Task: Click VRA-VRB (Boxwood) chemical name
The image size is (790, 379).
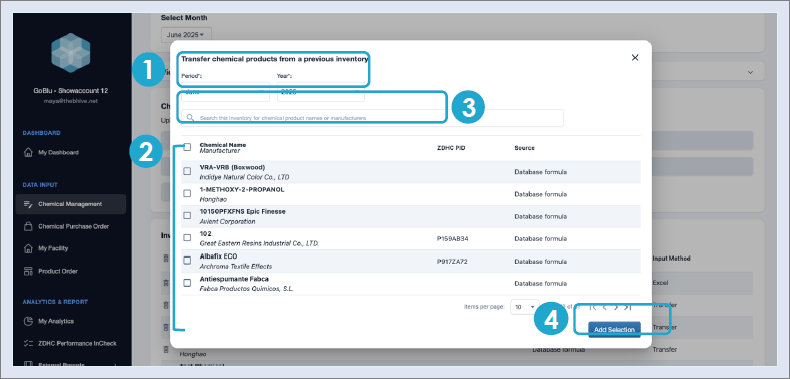Action: 232,167
